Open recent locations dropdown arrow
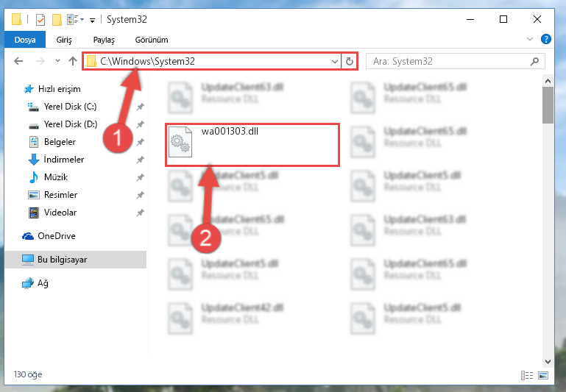This screenshot has height=392, width=566. point(57,61)
